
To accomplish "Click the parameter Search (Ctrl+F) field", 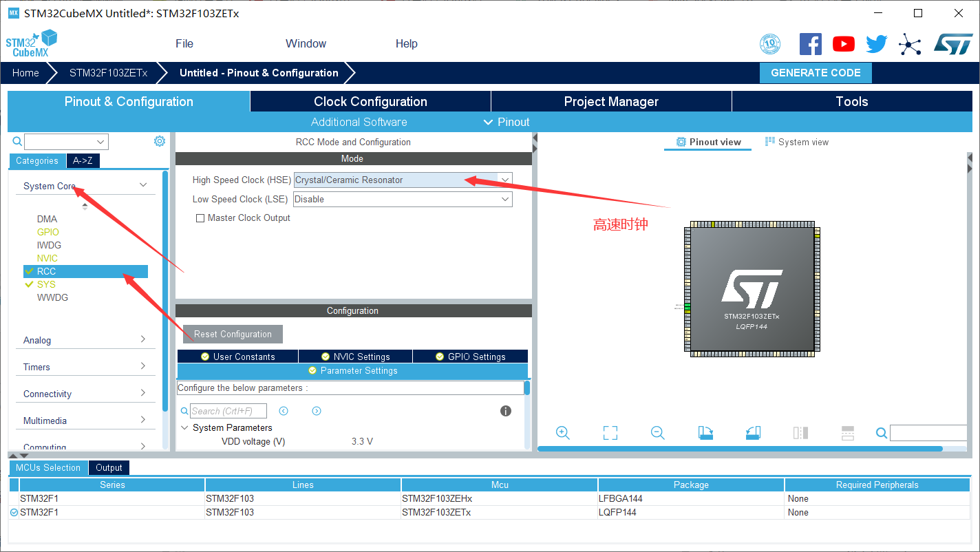I will coord(228,411).
